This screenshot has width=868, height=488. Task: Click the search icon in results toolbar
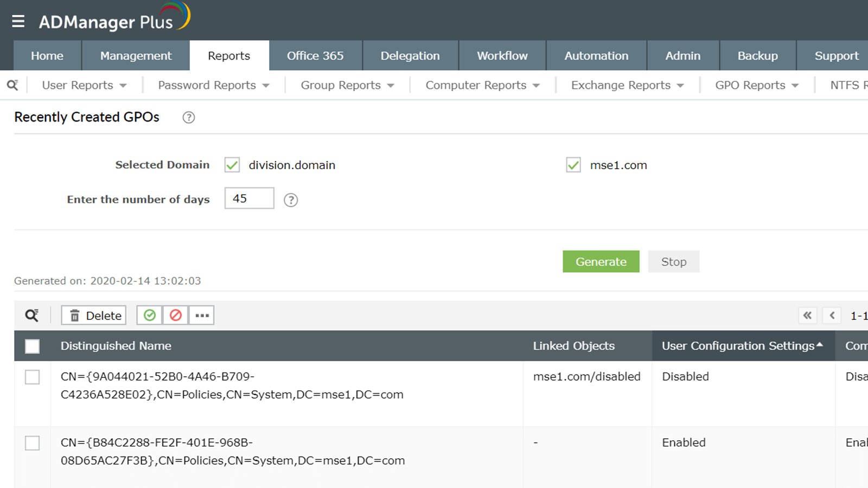point(32,316)
